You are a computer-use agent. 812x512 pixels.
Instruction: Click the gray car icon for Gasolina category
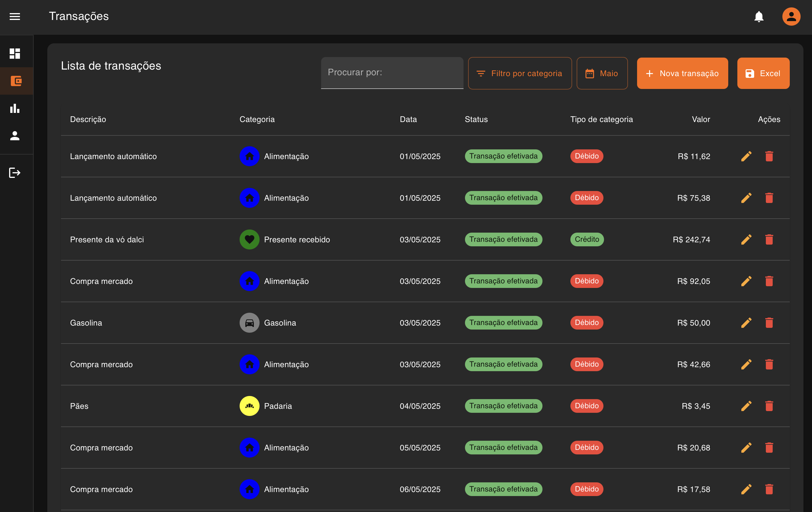[249, 323]
